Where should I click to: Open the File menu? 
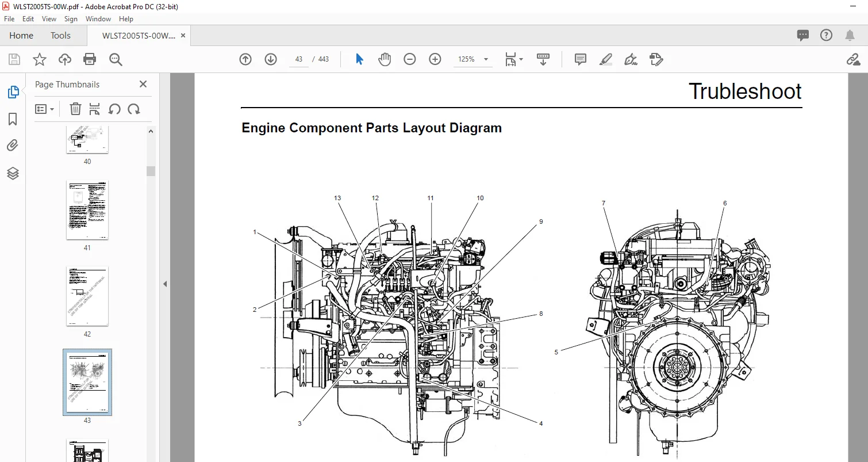click(9, 19)
